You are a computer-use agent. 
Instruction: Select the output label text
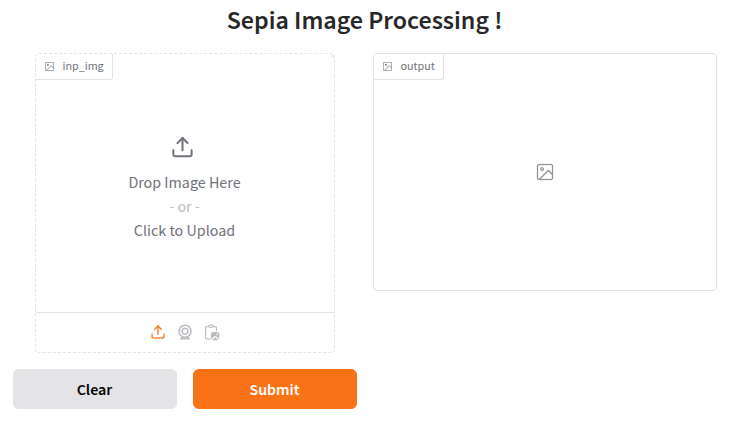coord(417,67)
